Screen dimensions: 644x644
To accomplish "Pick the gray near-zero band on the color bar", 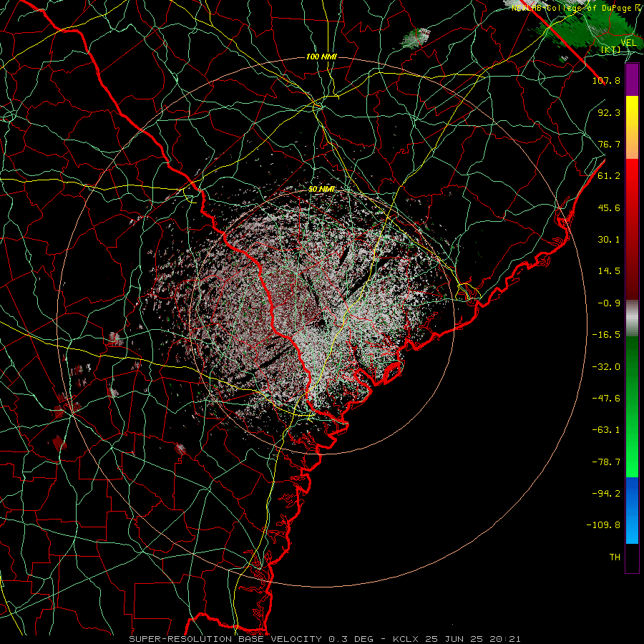I will point(632,318).
